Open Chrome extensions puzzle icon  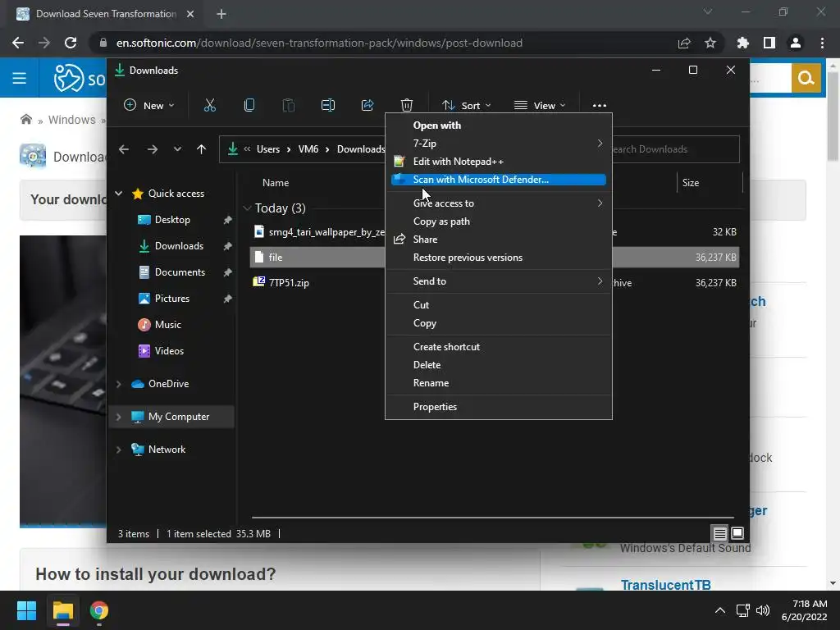pos(742,43)
